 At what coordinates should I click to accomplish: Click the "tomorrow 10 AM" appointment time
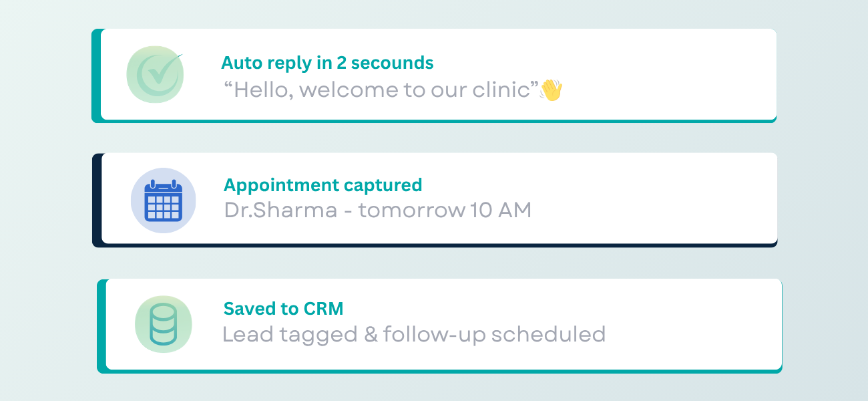click(x=445, y=210)
